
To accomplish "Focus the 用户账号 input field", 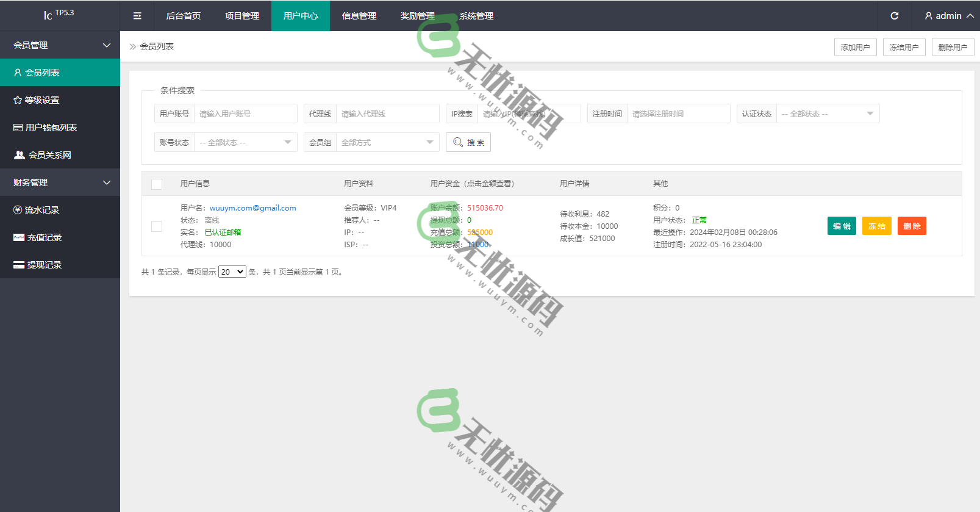I will pyautogui.click(x=245, y=114).
